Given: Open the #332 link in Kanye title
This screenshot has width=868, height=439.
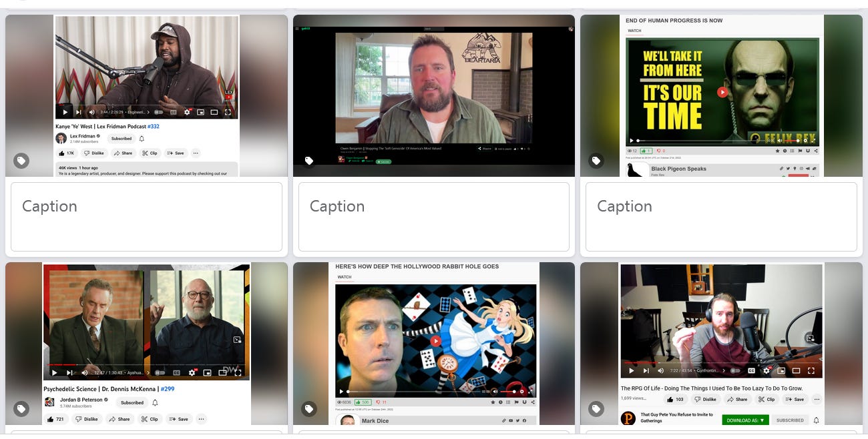Looking at the screenshot, I should point(153,126).
